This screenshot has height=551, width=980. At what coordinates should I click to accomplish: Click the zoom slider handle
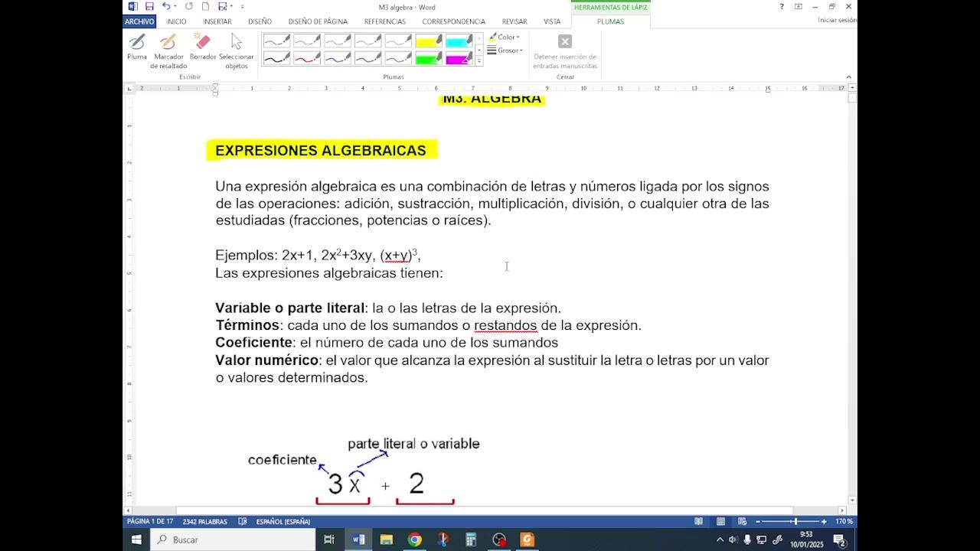click(x=795, y=521)
